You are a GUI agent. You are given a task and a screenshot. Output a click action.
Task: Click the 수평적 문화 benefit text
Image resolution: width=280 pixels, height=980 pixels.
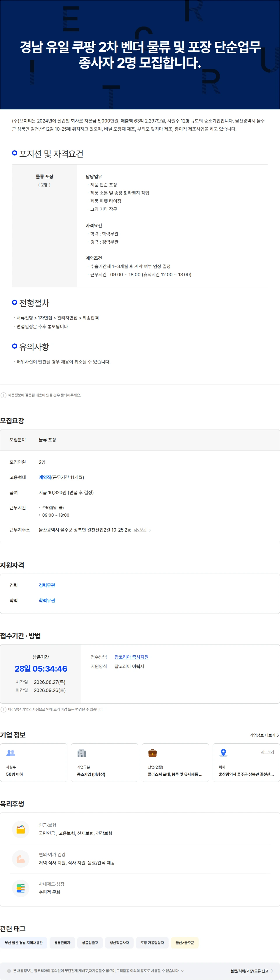[50, 892]
